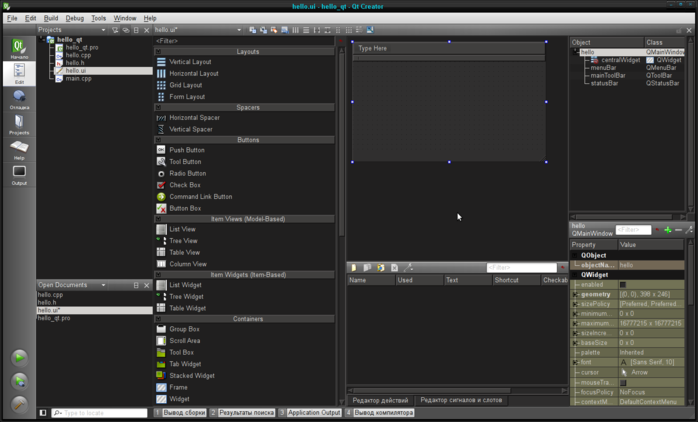This screenshot has height=422, width=698.
Task: Split the Projects pane icon
Action: (136, 30)
